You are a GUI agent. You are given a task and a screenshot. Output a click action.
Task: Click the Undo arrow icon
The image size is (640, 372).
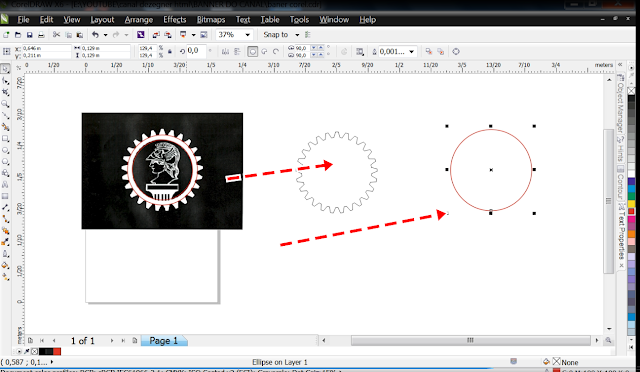[95, 35]
